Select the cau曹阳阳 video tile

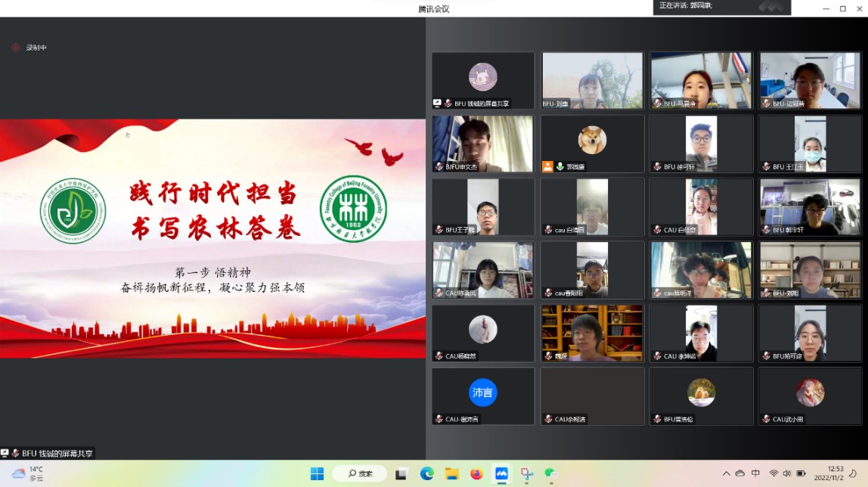tap(592, 270)
